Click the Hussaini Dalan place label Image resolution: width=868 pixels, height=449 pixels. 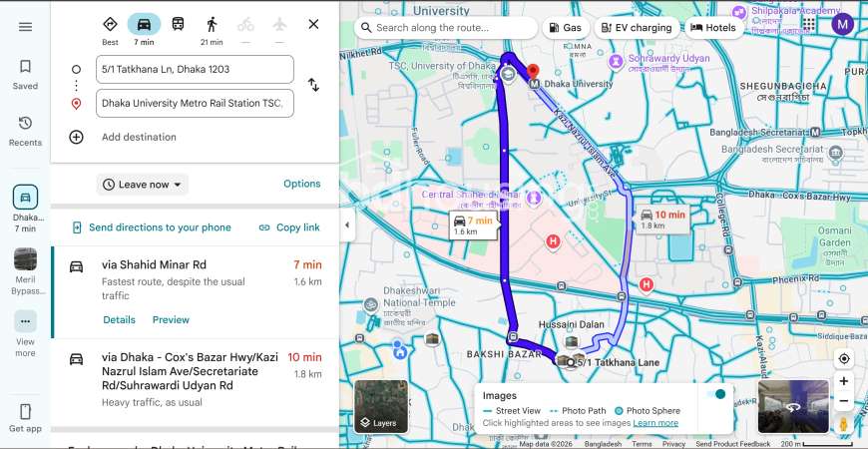tap(572, 324)
